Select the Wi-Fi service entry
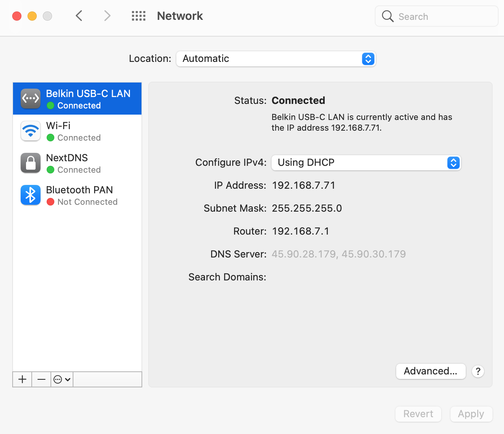The height and width of the screenshot is (434, 504). pyautogui.click(x=76, y=131)
